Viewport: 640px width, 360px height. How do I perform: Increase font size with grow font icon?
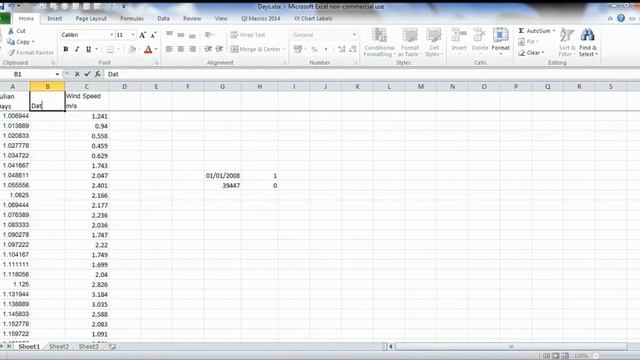[x=142, y=35]
